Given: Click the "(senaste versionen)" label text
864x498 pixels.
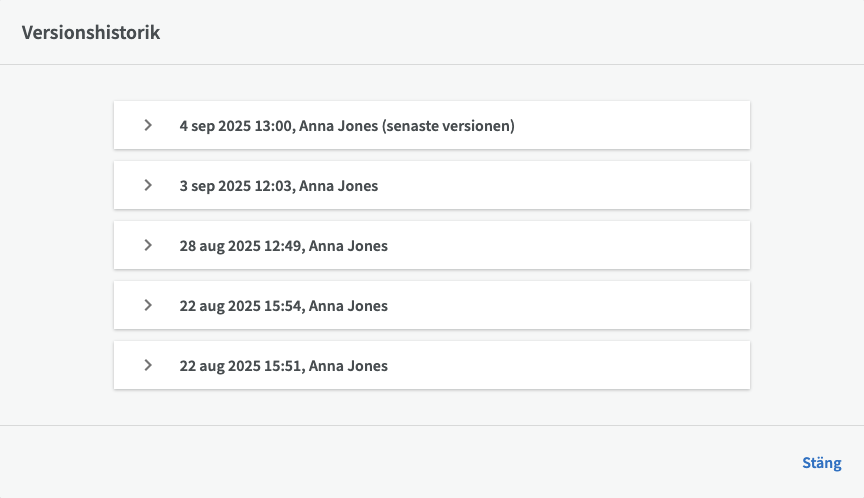Looking at the screenshot, I should tap(448, 126).
